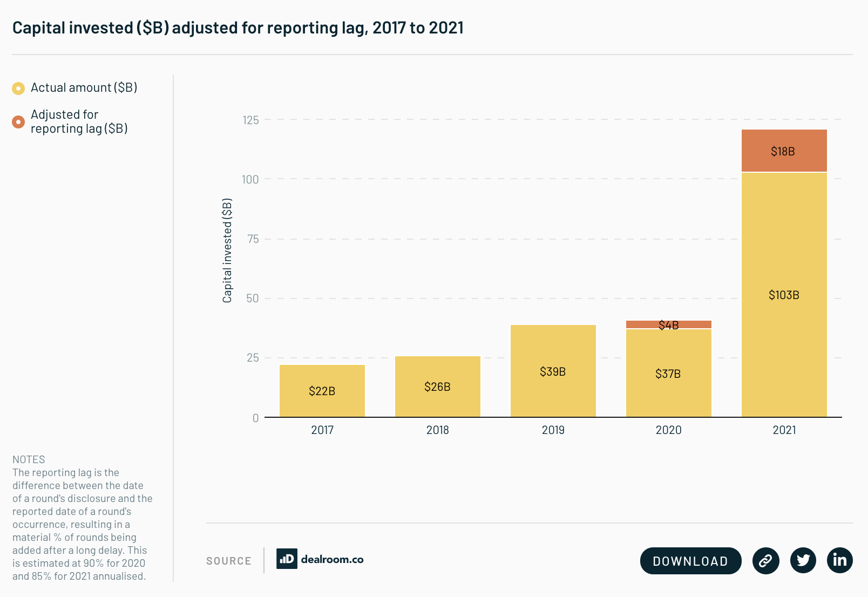This screenshot has width=868, height=597.
Task: Click the dealroom.co logo icon
Action: pyautogui.click(x=287, y=559)
